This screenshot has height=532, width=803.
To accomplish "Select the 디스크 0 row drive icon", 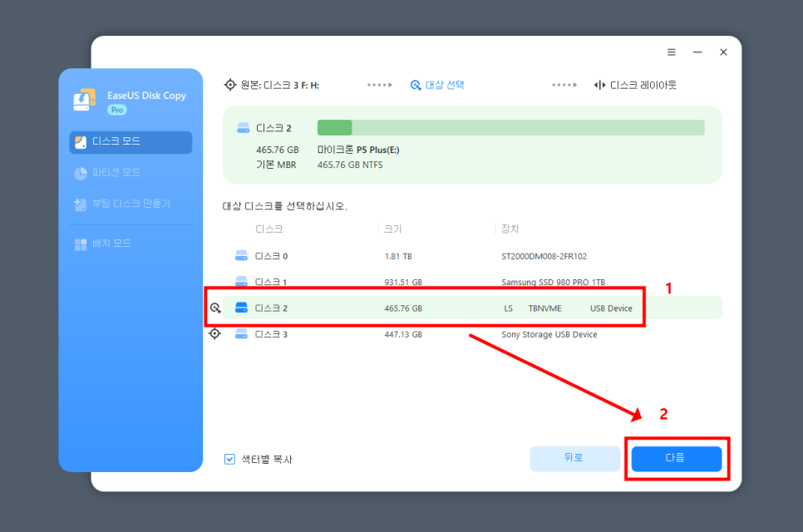I will click(x=241, y=255).
